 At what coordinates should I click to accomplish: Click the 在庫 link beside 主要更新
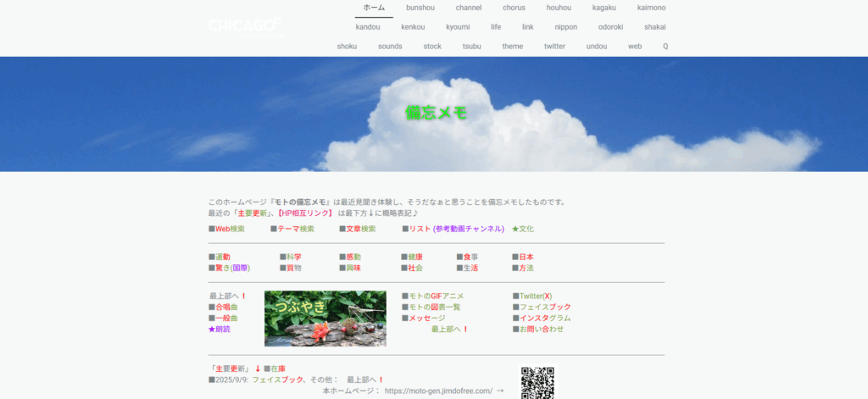(278, 369)
